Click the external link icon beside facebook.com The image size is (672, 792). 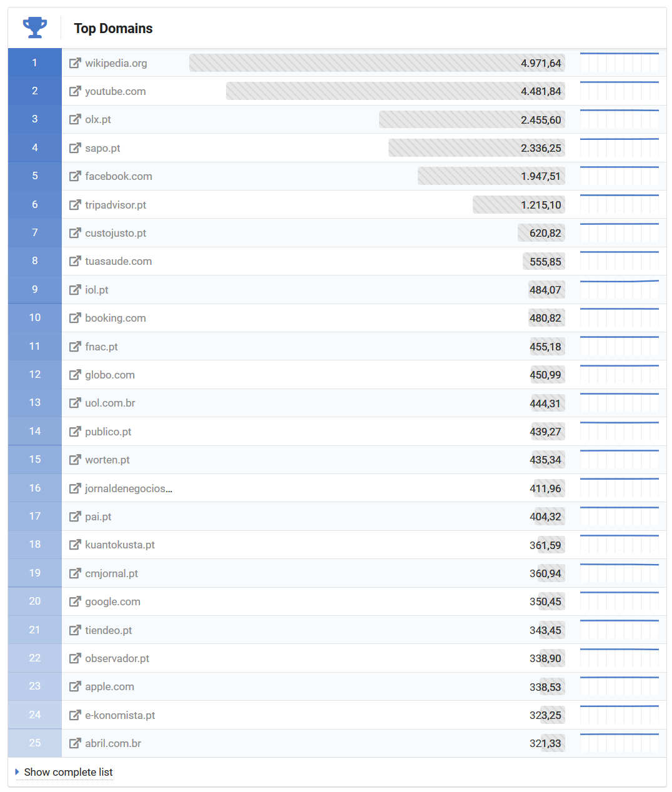[x=75, y=176]
